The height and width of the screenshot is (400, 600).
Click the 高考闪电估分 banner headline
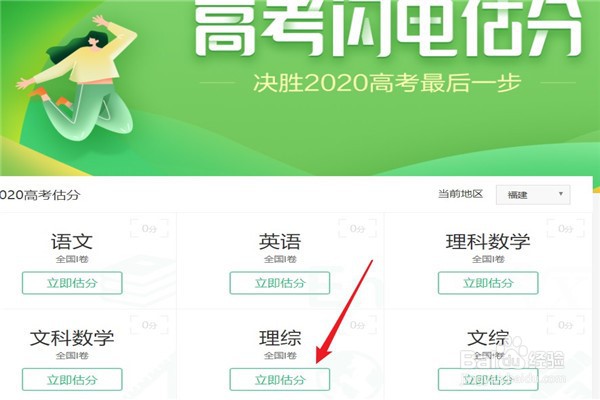[x=388, y=28]
